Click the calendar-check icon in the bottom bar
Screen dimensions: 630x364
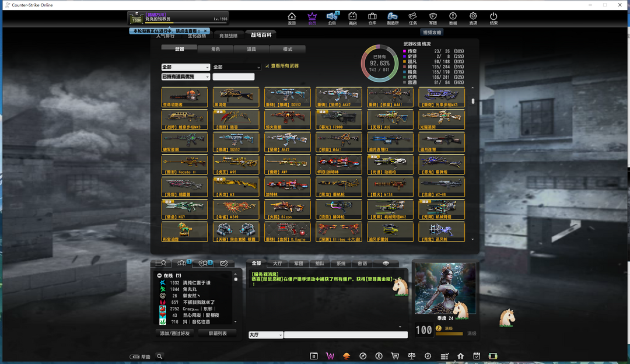pyautogui.click(x=477, y=356)
